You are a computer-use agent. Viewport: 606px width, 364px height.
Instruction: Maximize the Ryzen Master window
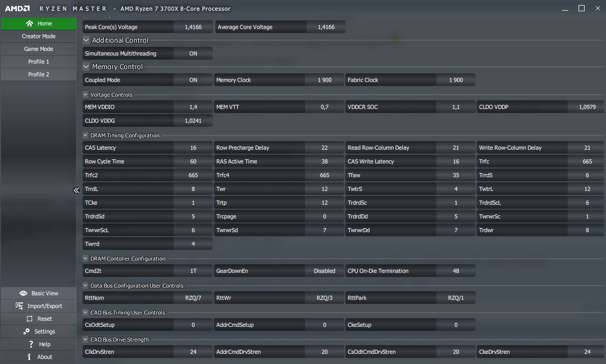[581, 8]
